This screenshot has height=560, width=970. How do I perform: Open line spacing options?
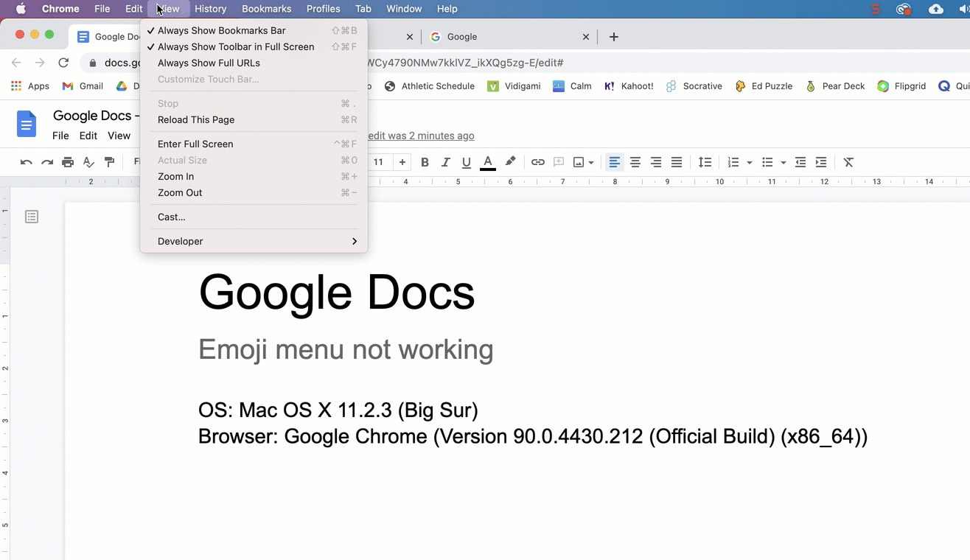(705, 162)
